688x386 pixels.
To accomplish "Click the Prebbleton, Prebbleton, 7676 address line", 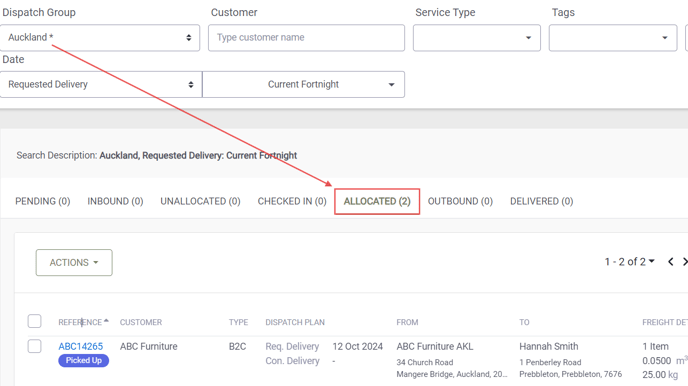I will coord(570,374).
